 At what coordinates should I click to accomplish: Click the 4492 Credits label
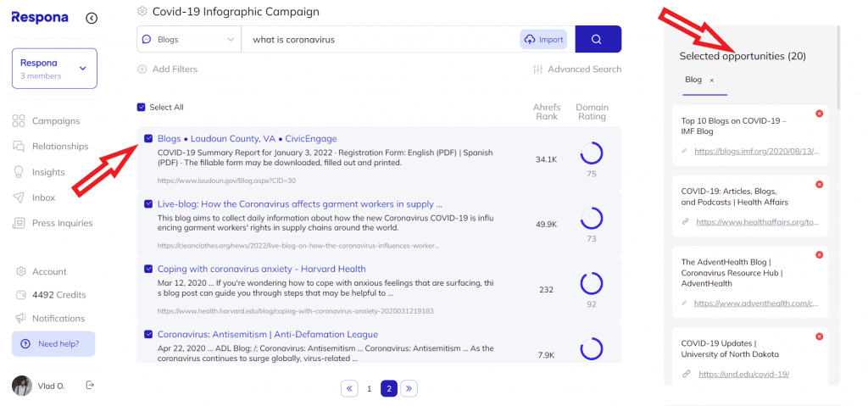point(58,295)
